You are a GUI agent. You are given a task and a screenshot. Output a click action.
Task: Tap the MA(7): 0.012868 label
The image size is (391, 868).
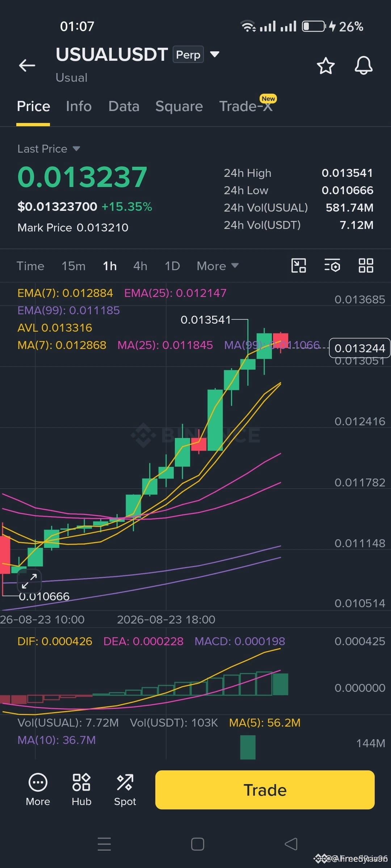pos(62,345)
